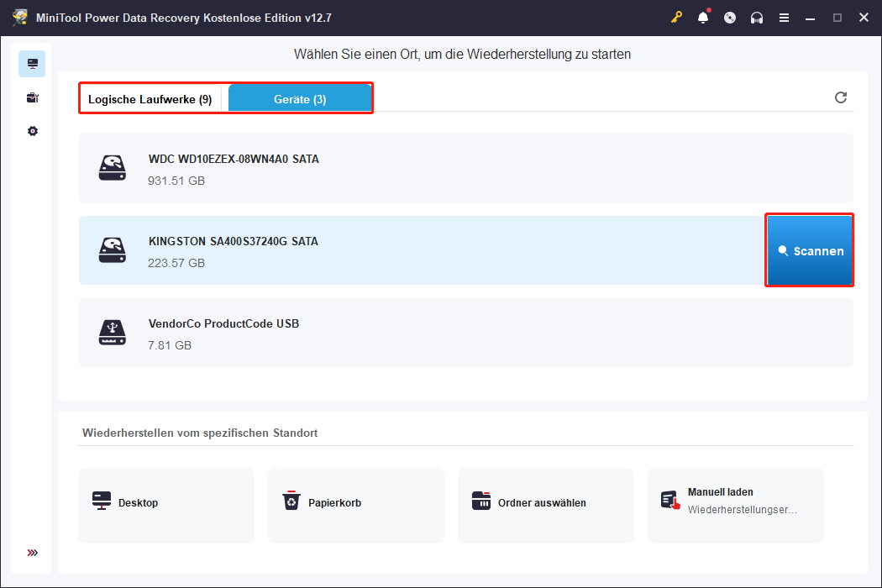
Task: Open online help via the headset icon
Action: pos(757,17)
